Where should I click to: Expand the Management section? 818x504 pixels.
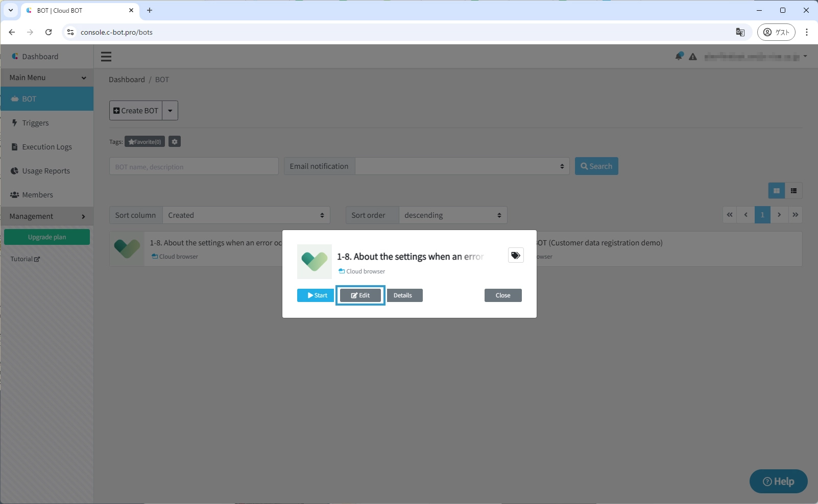click(47, 216)
